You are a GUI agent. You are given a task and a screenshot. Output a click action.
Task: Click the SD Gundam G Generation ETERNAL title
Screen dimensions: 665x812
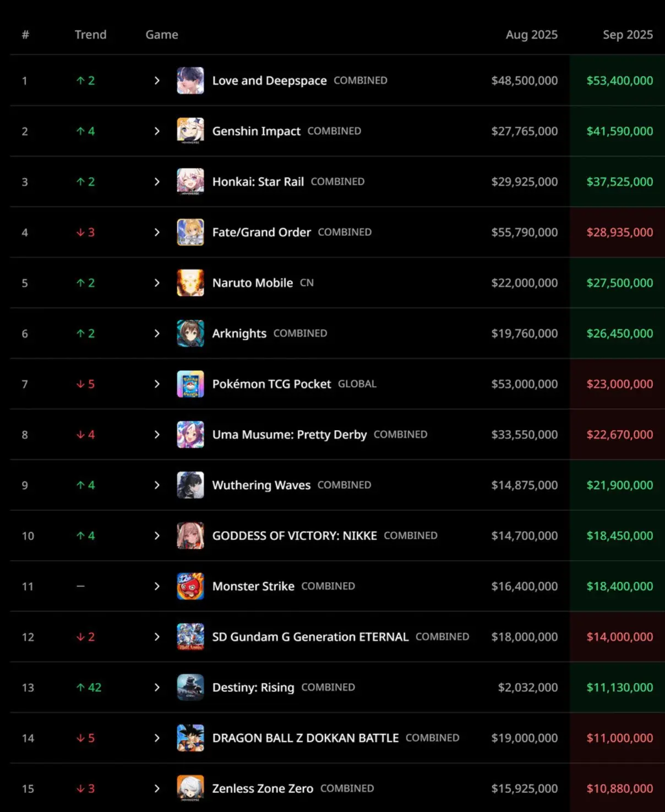(310, 637)
